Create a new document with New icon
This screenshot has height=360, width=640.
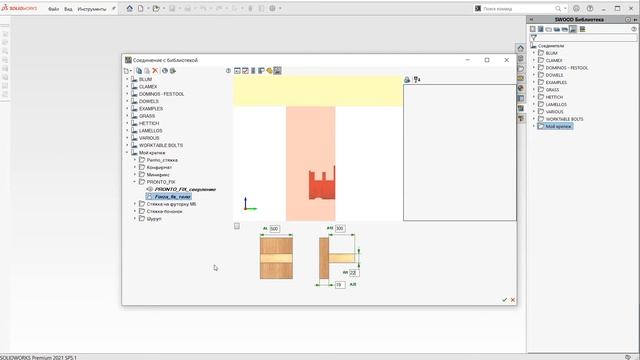point(140,8)
